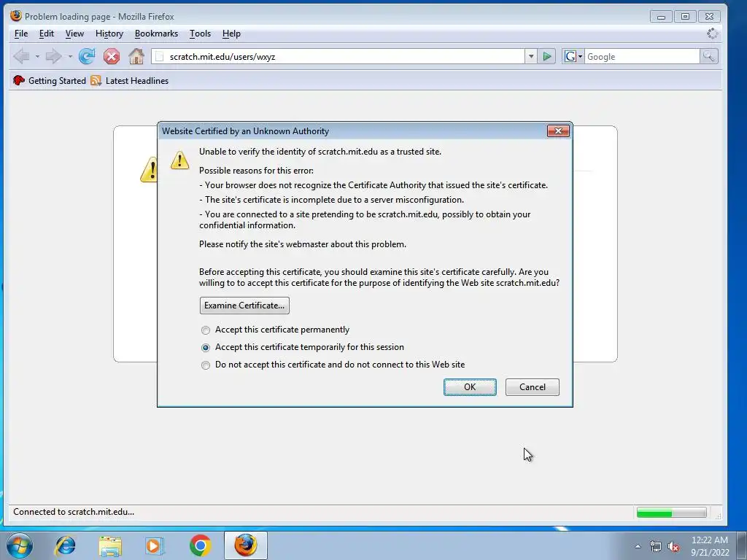Click the Firefox logo in the title bar

coord(16,16)
